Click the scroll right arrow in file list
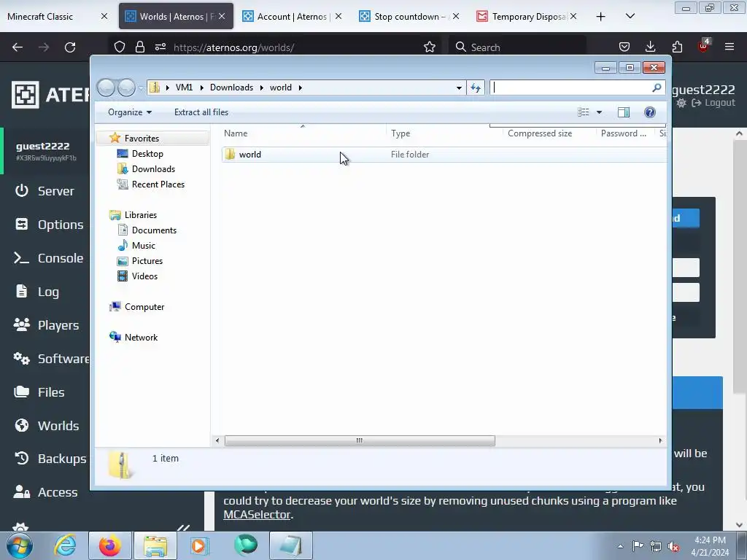The height and width of the screenshot is (560, 747). 660,440
